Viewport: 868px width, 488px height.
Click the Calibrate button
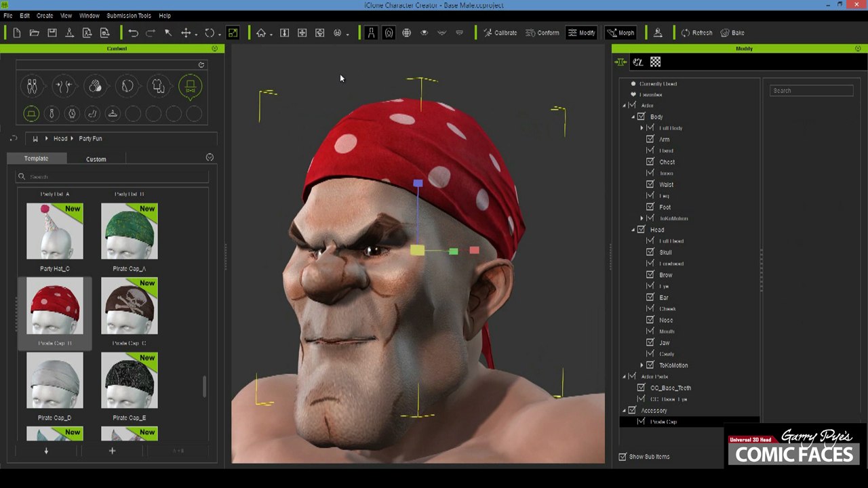[x=500, y=33]
